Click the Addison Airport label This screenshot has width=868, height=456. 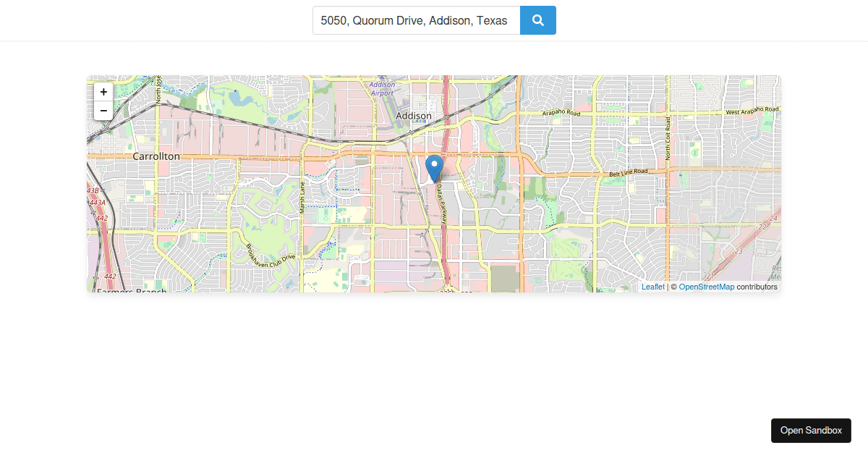(381, 89)
